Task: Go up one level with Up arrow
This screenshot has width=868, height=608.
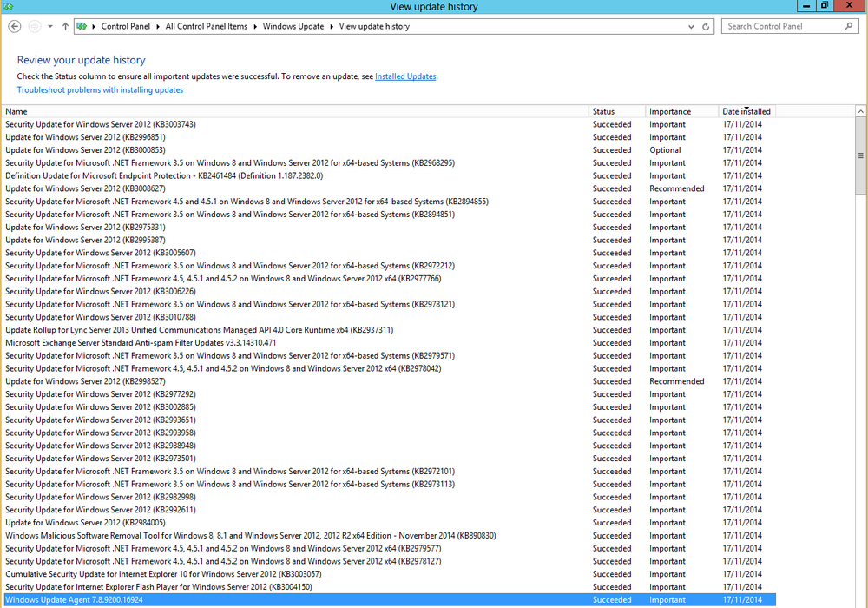Action: (65, 26)
